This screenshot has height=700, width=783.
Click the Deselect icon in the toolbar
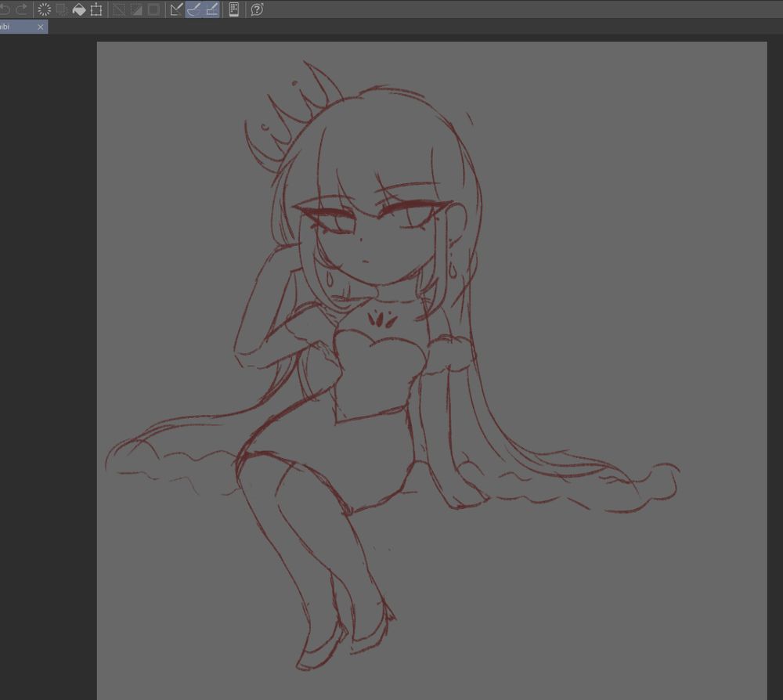[x=119, y=9]
